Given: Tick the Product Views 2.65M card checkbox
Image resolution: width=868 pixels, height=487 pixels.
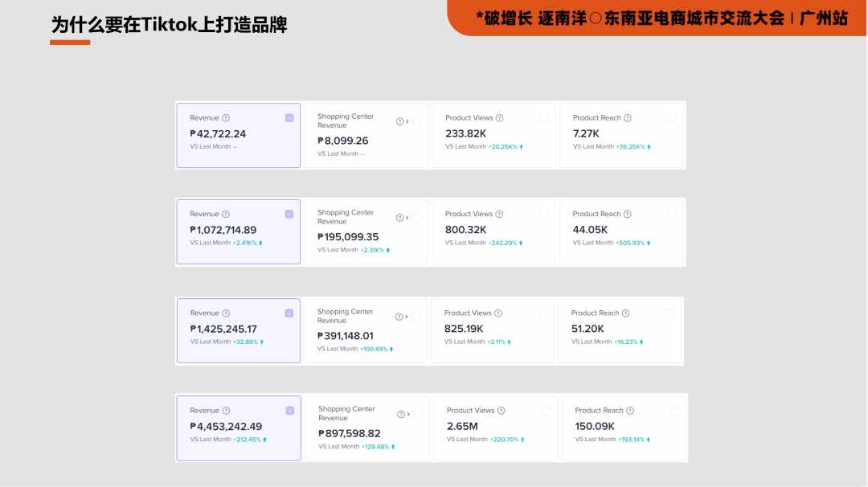Looking at the screenshot, I should [547, 411].
